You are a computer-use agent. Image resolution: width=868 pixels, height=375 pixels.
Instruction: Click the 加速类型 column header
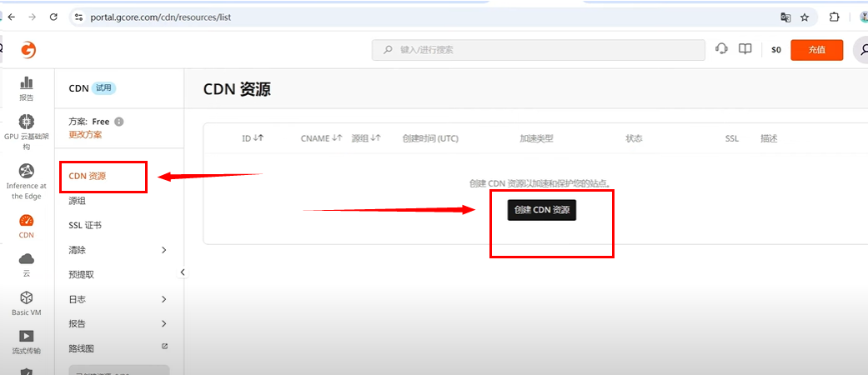pos(536,139)
